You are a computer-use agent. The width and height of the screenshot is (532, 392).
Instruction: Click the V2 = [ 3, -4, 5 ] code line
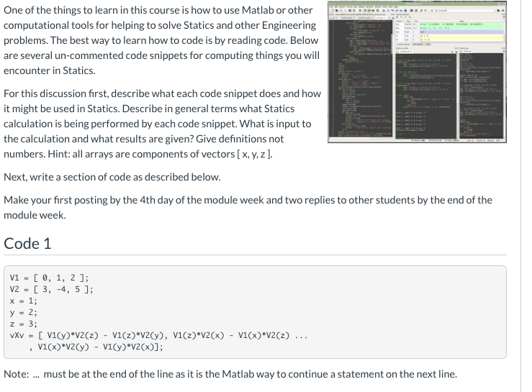point(51,289)
